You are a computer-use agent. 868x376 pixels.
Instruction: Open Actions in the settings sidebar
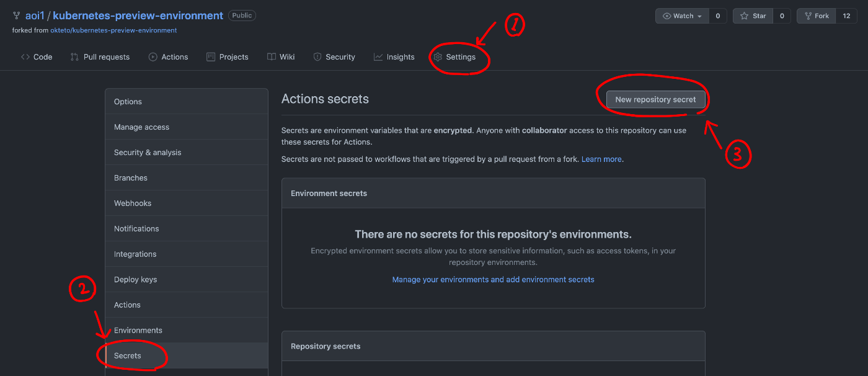(x=187, y=305)
